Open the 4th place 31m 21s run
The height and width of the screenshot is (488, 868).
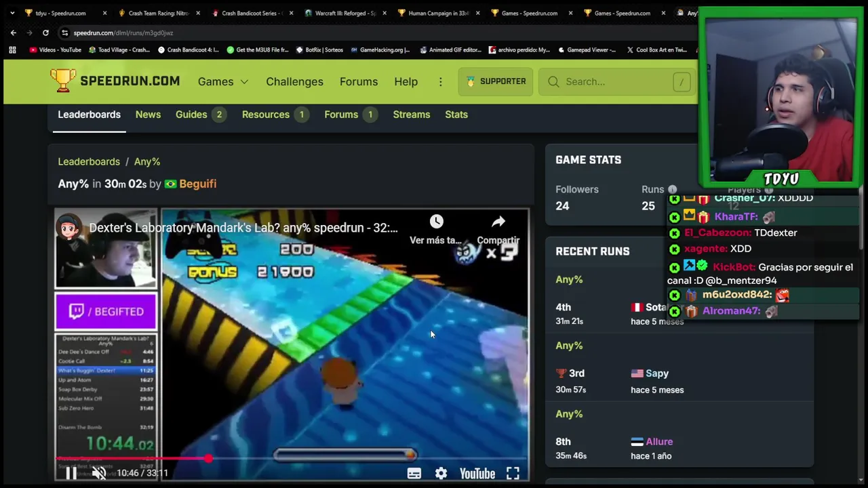point(679,314)
